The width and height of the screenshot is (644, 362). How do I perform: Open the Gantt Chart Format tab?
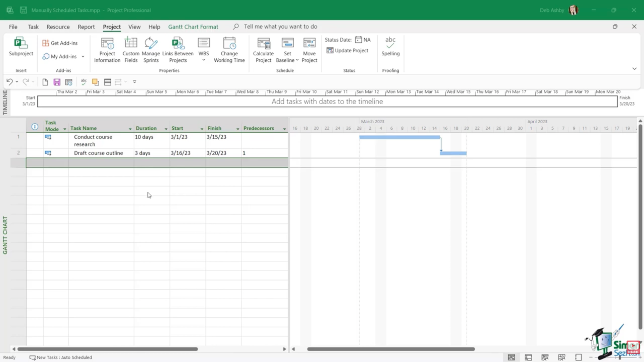pyautogui.click(x=193, y=27)
